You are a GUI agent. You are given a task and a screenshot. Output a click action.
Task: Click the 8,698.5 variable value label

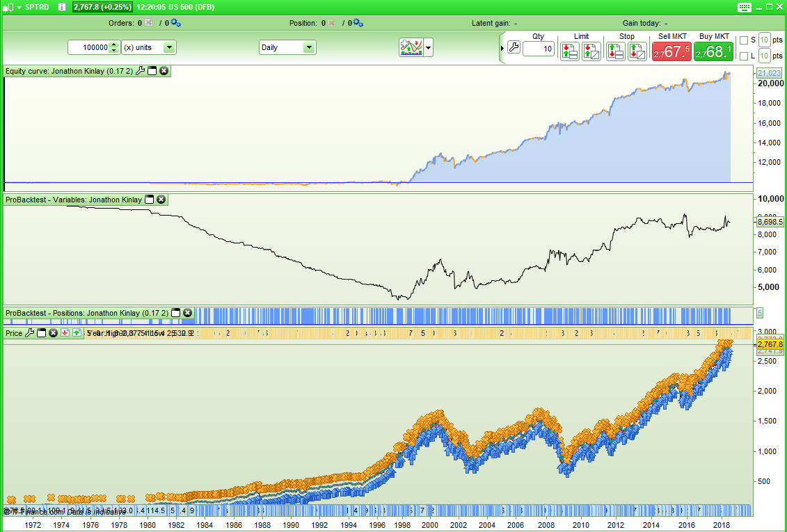770,222
